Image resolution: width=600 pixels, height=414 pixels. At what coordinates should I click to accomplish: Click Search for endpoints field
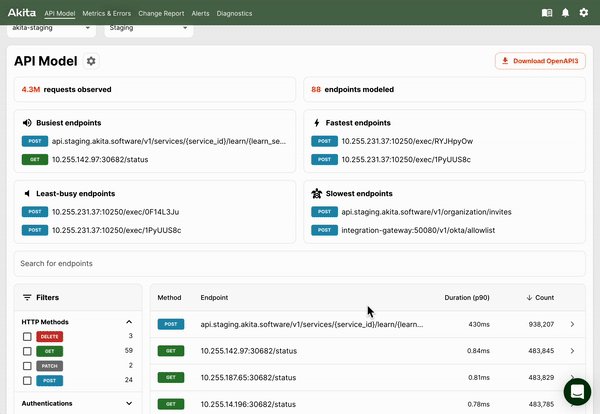pos(300,263)
